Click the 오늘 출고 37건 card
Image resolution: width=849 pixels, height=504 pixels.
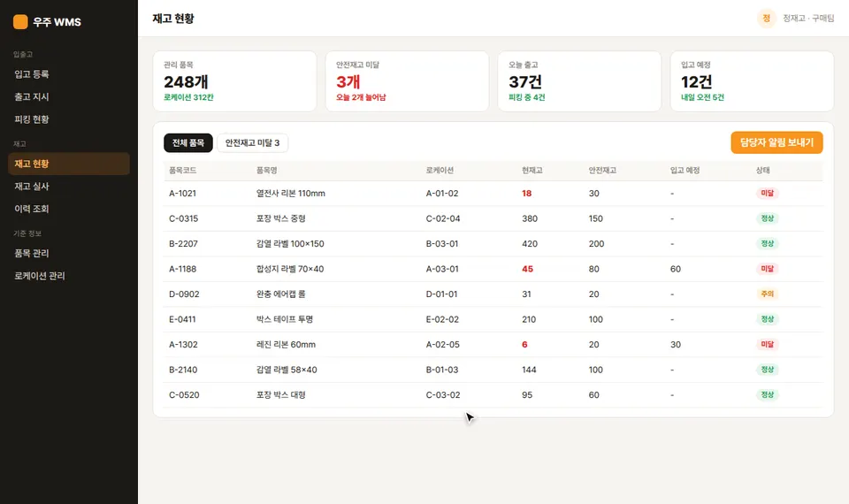[579, 81]
